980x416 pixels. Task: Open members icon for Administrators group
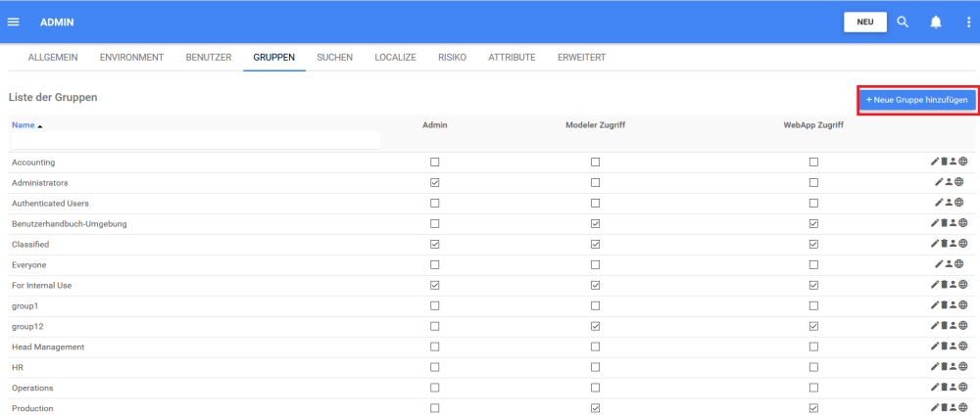click(x=951, y=182)
